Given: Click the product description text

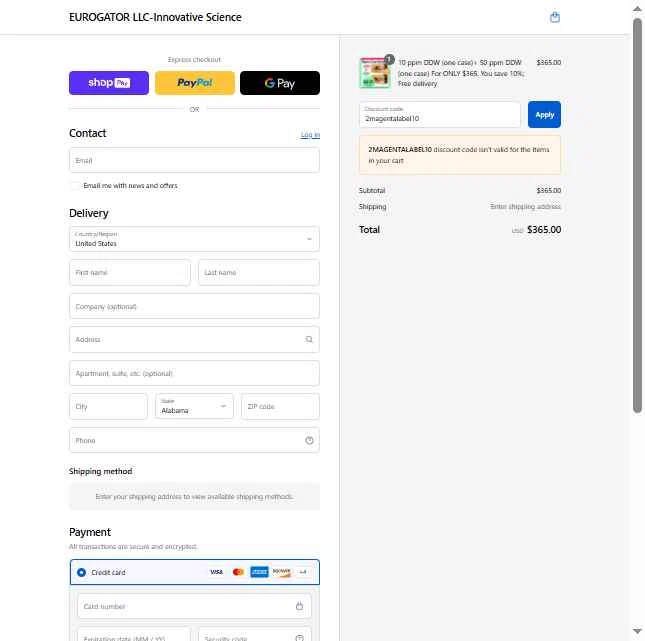Looking at the screenshot, I should point(461,73).
